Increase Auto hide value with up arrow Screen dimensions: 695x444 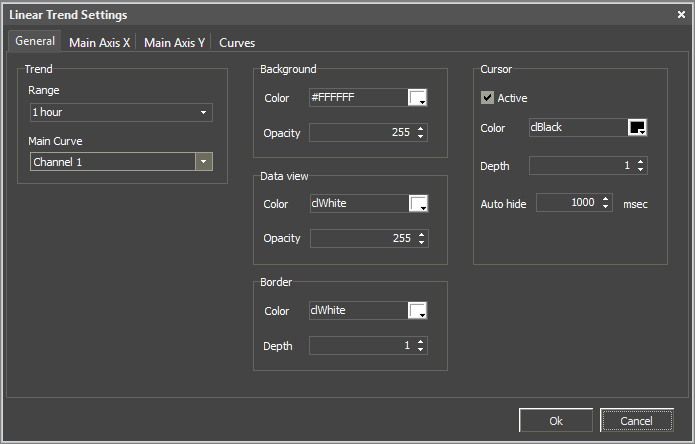pos(605,199)
